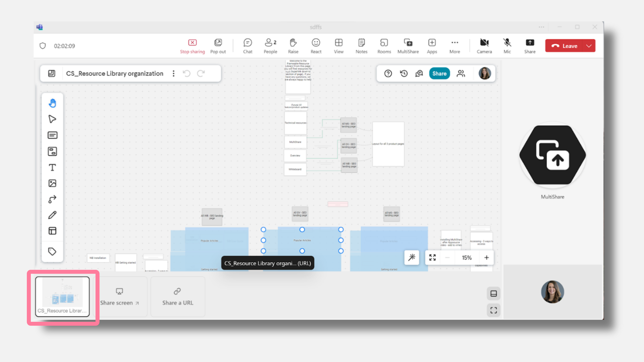Insert an image with the image tool
The width and height of the screenshot is (644, 362).
[52, 183]
